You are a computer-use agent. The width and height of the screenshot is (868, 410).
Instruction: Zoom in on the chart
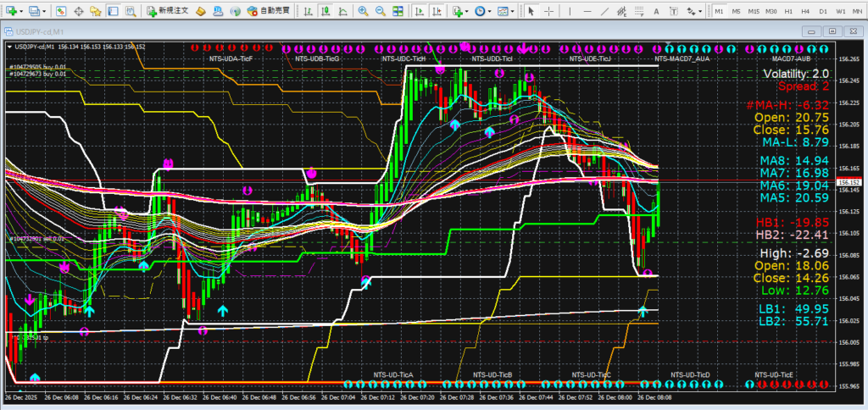(363, 11)
